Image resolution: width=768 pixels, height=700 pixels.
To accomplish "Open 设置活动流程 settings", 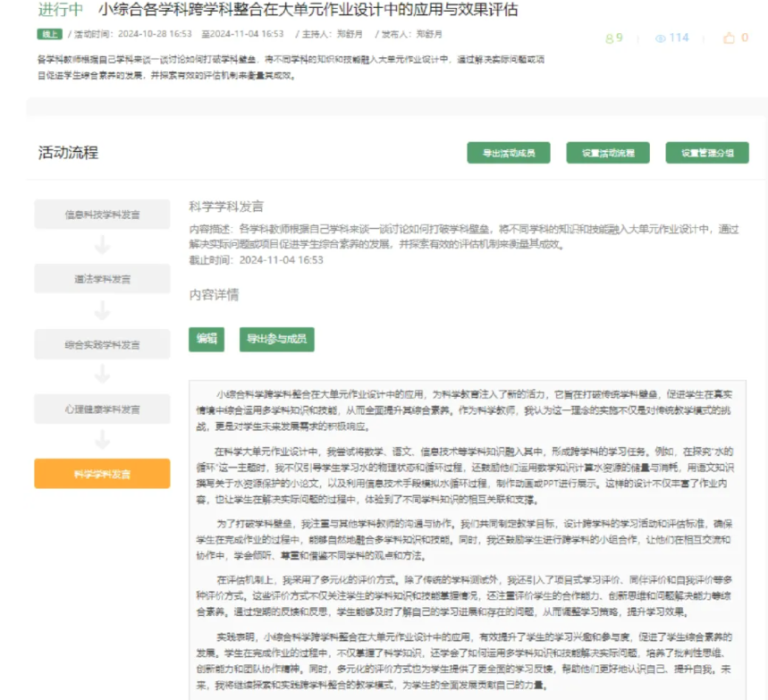I will tap(608, 153).
